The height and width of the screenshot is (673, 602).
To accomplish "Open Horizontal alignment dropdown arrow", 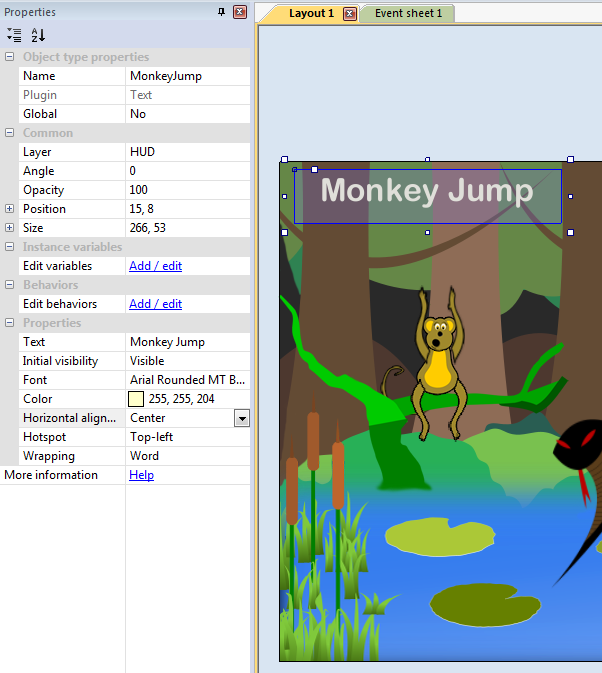I will pyautogui.click(x=242, y=418).
